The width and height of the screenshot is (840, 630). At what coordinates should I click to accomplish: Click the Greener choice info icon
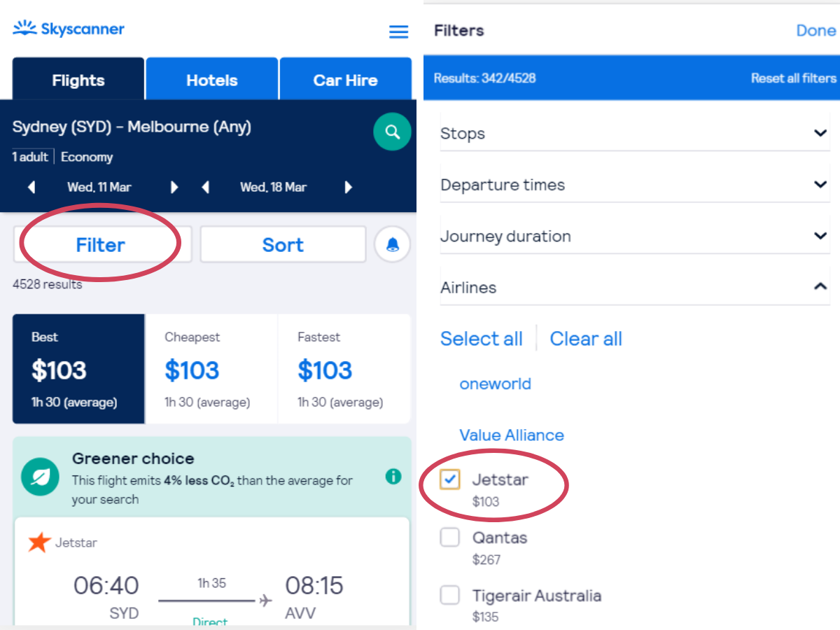pos(393,477)
